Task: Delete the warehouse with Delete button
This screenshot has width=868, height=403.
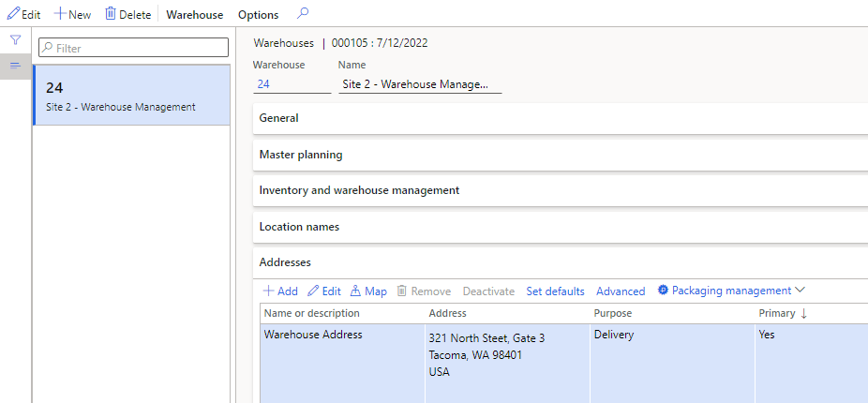Action: [127, 14]
